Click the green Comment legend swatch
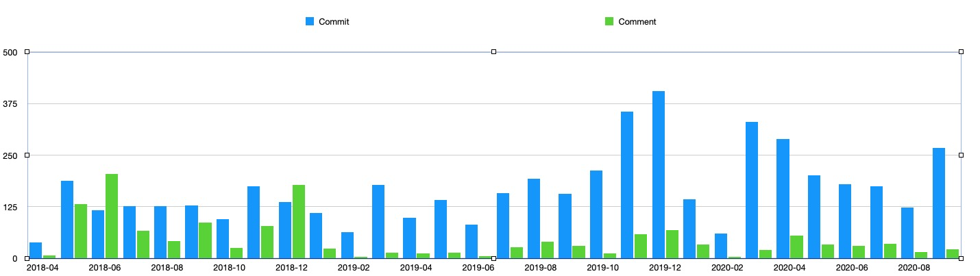The height and width of the screenshot is (276, 980). [x=609, y=22]
